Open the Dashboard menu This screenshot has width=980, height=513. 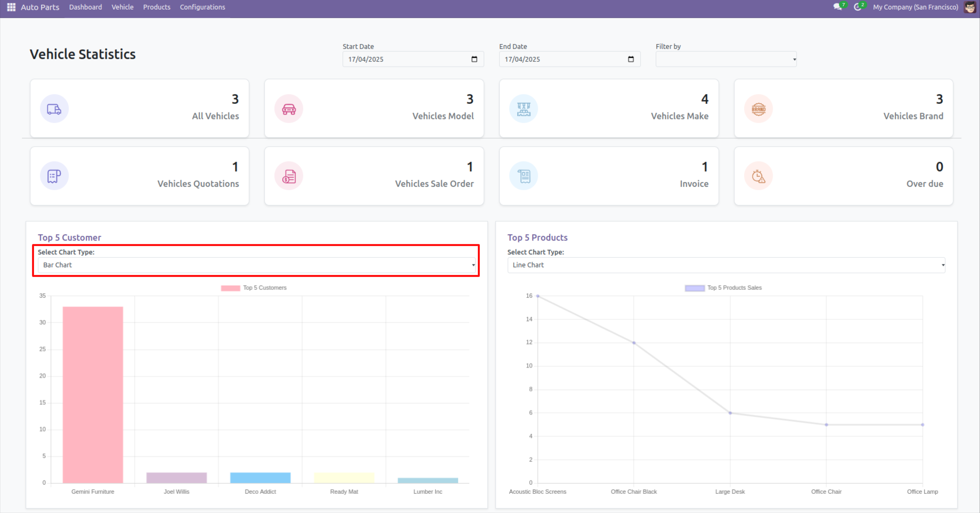click(86, 7)
